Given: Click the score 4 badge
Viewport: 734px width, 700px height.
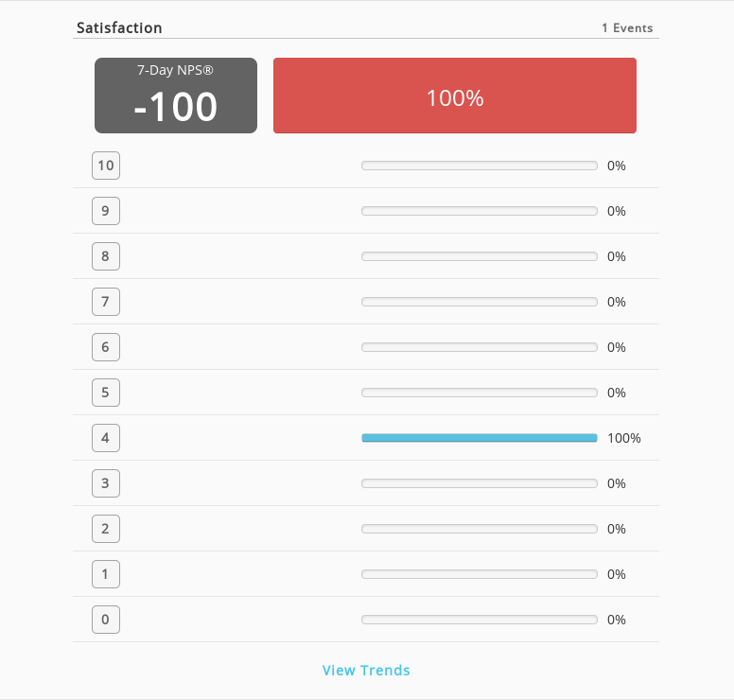Looking at the screenshot, I should [106, 438].
